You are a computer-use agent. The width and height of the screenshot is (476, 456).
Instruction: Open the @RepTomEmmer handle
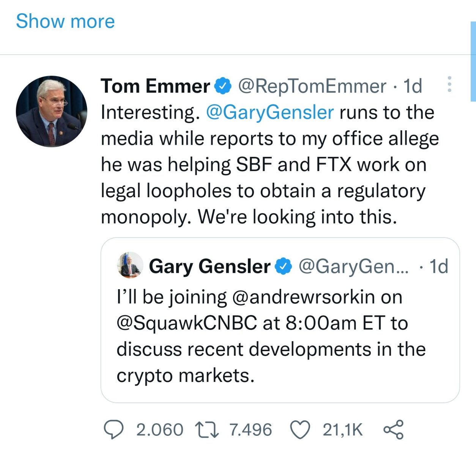312,86
